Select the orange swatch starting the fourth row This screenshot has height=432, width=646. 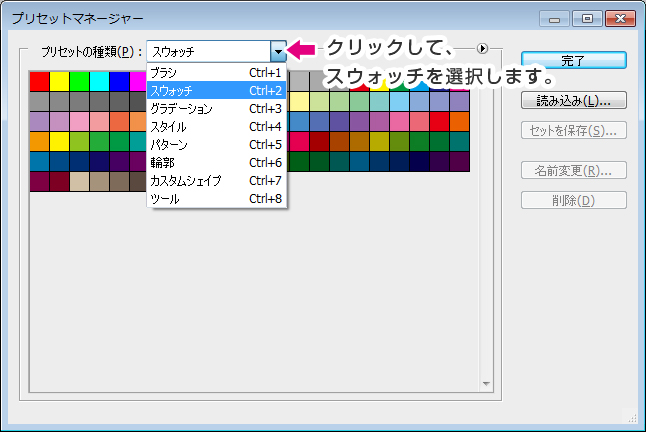click(x=40, y=141)
